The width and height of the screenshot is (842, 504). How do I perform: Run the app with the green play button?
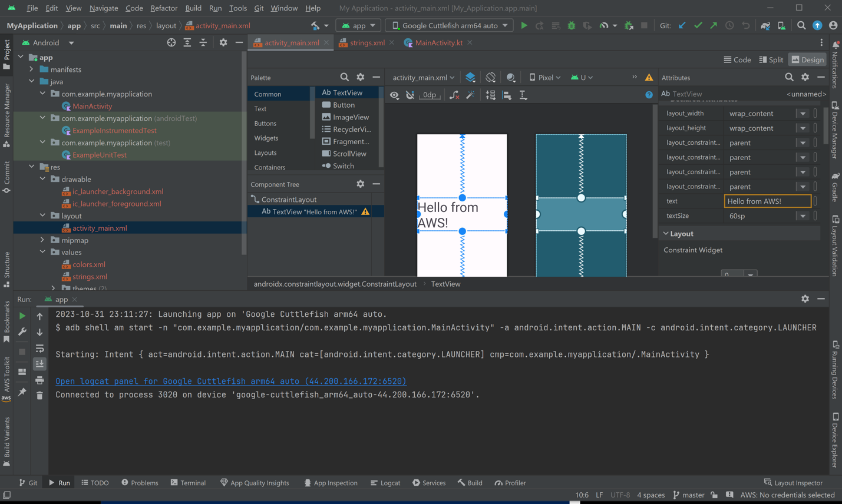[524, 25]
